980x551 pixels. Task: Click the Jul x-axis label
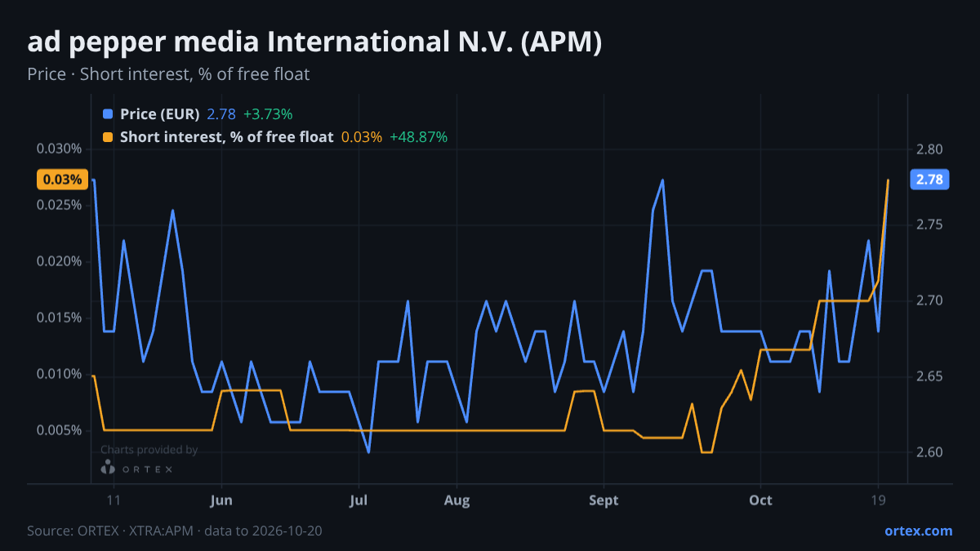point(358,500)
